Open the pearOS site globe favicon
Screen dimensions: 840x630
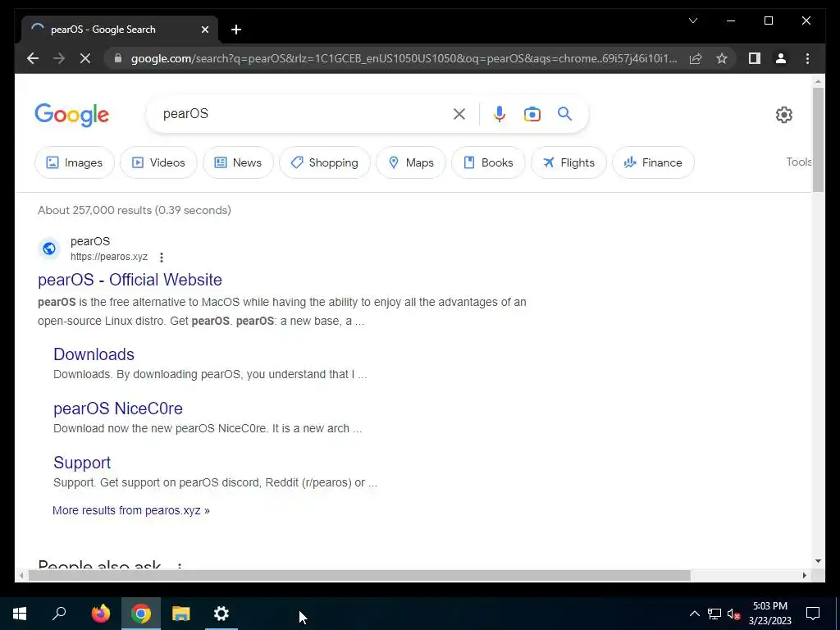49,249
